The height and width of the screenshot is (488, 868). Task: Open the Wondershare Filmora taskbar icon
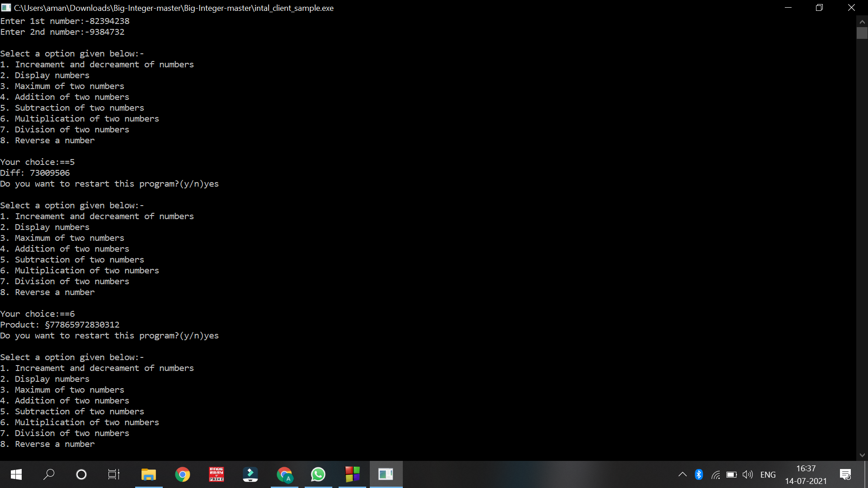click(250, 474)
